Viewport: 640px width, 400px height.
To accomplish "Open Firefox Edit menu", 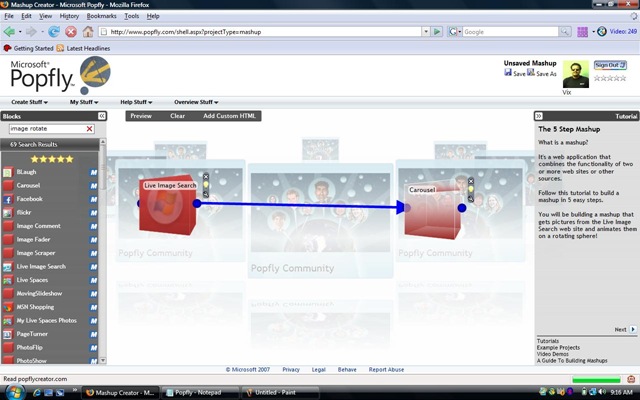I will [26, 16].
